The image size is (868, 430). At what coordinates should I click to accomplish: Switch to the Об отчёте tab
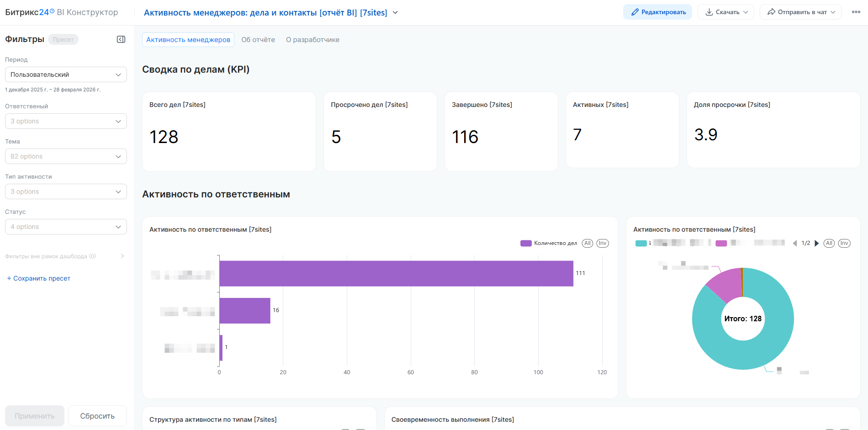pyautogui.click(x=258, y=40)
